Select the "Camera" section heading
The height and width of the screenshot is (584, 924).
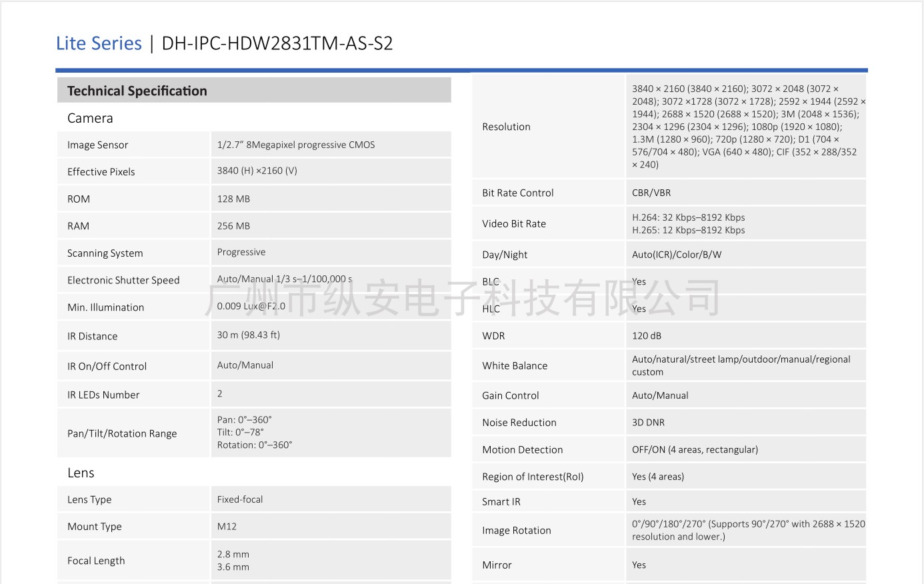(90, 118)
